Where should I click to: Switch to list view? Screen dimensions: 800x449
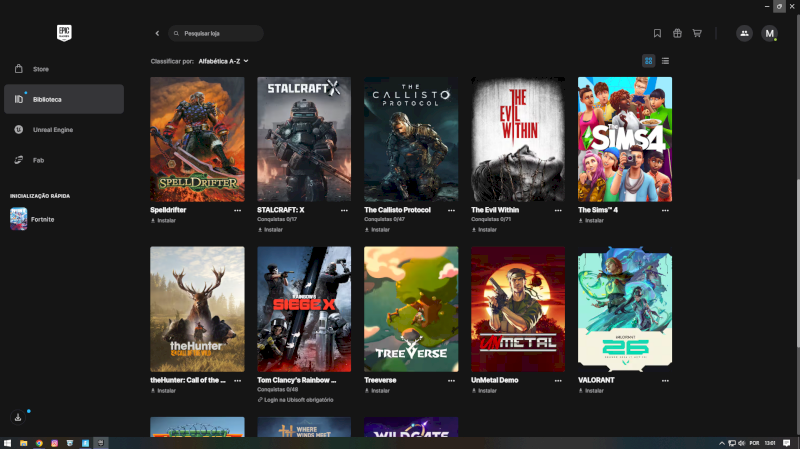(665, 61)
